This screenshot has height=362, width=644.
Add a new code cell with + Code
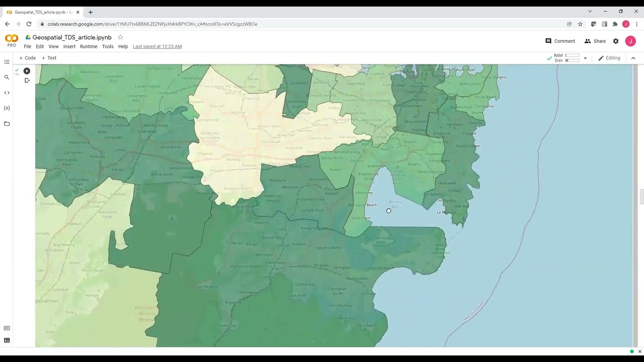27,58
